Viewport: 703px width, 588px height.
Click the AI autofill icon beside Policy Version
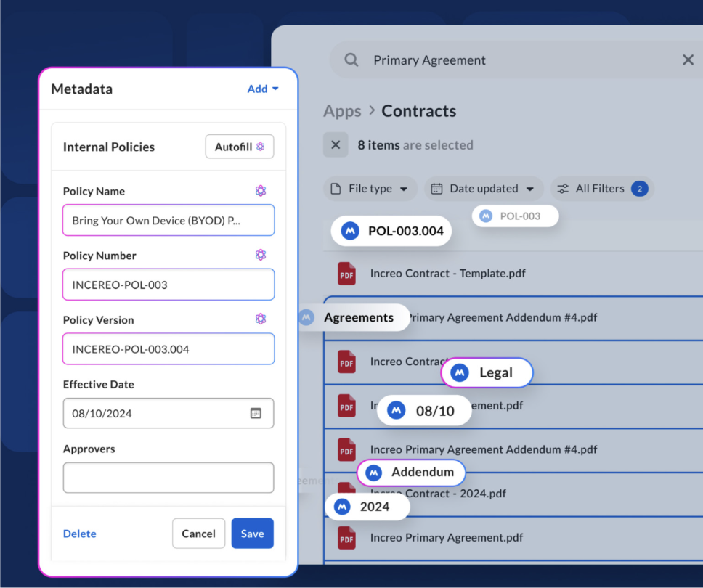261,319
